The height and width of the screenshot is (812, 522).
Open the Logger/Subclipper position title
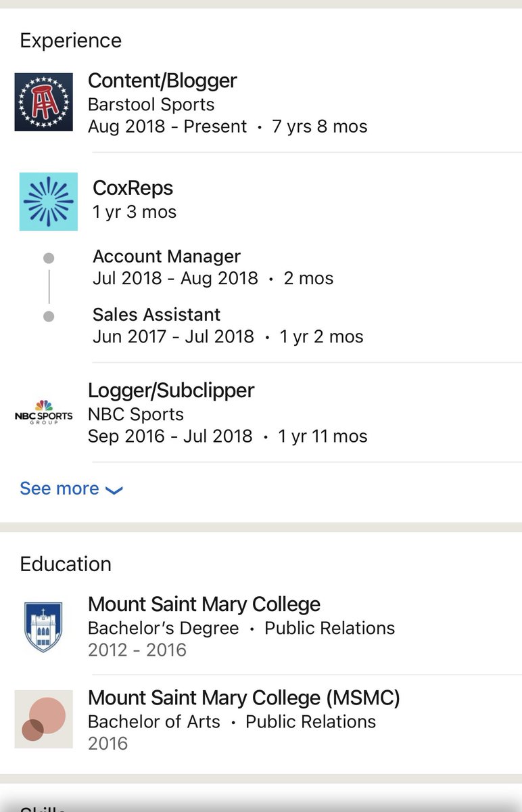tap(171, 390)
